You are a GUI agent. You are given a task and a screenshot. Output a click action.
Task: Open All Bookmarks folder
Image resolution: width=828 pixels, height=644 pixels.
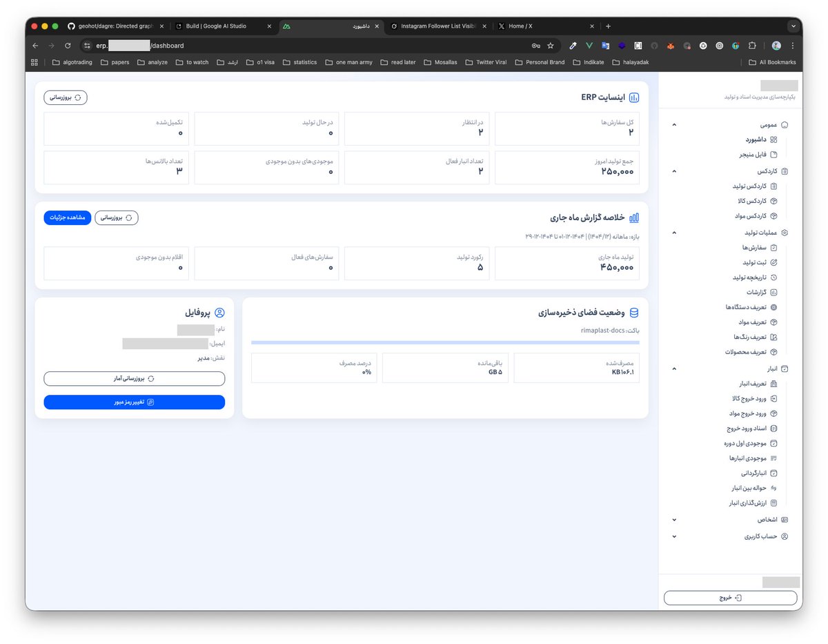(x=773, y=62)
